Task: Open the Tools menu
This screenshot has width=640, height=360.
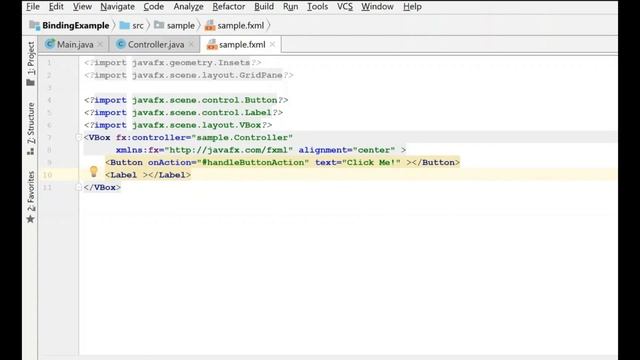Action: click(x=317, y=7)
